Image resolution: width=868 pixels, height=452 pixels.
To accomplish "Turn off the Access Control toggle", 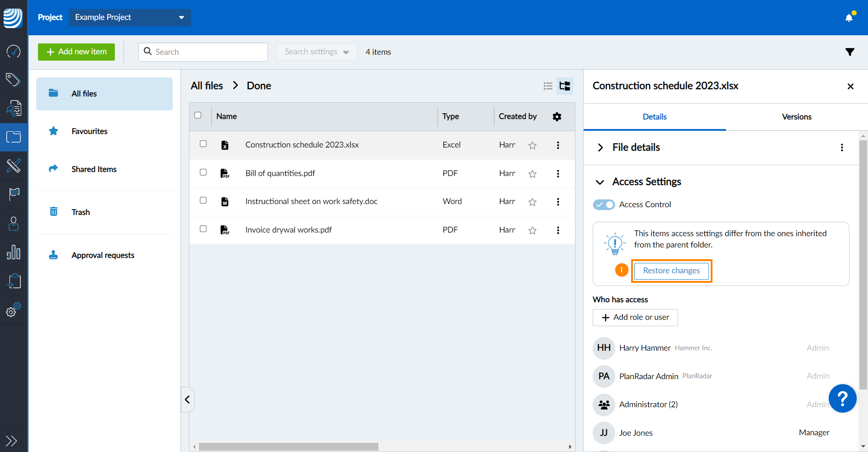I will [604, 205].
